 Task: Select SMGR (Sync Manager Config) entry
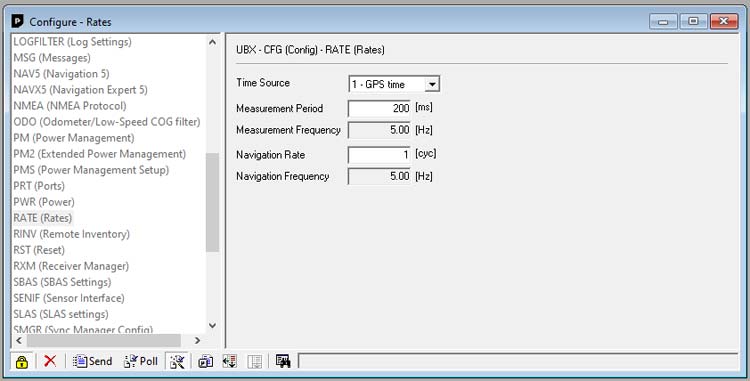tap(83, 329)
